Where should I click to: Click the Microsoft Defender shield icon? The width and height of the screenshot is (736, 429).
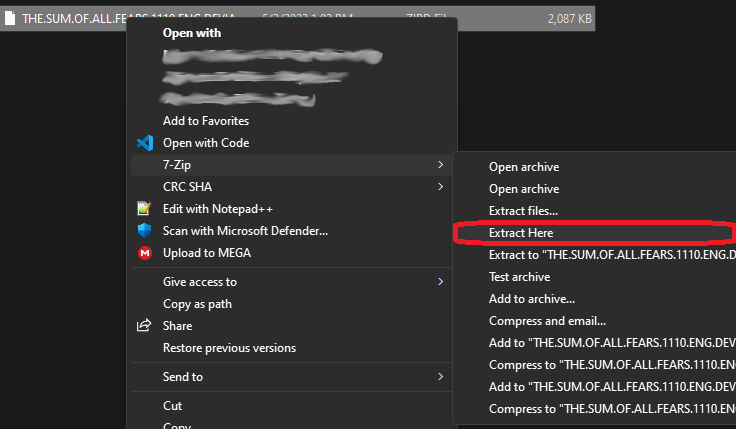point(144,231)
